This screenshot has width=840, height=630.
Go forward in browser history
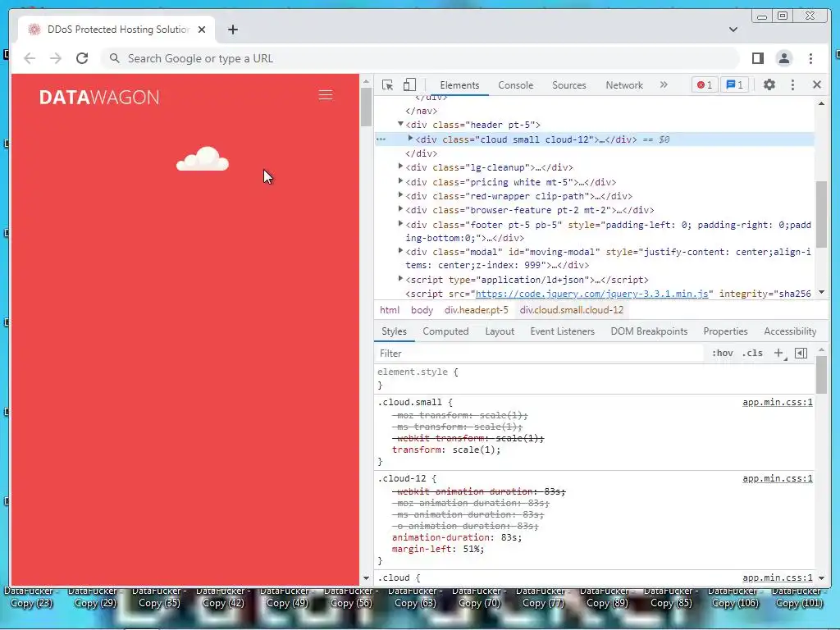tap(56, 58)
